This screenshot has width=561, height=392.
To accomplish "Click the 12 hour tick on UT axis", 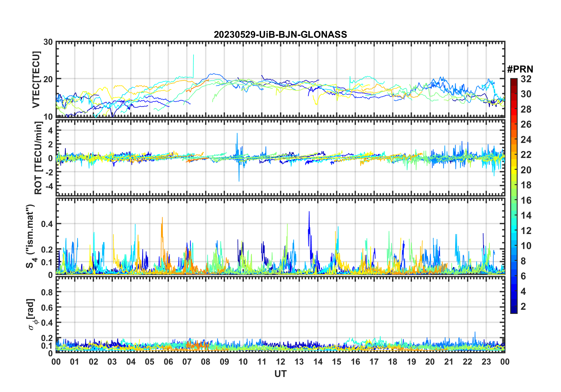I will [280, 362].
